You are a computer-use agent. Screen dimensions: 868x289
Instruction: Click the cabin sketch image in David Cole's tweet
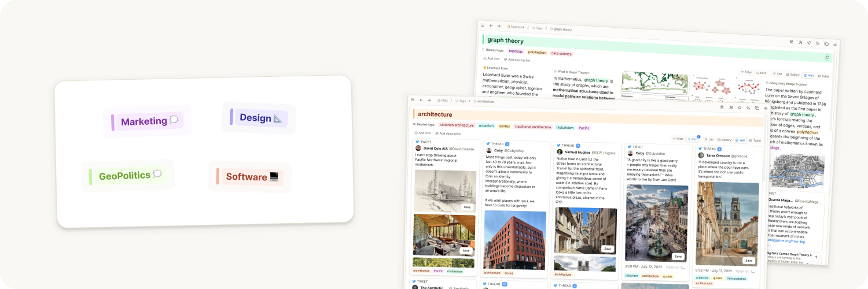444,190
